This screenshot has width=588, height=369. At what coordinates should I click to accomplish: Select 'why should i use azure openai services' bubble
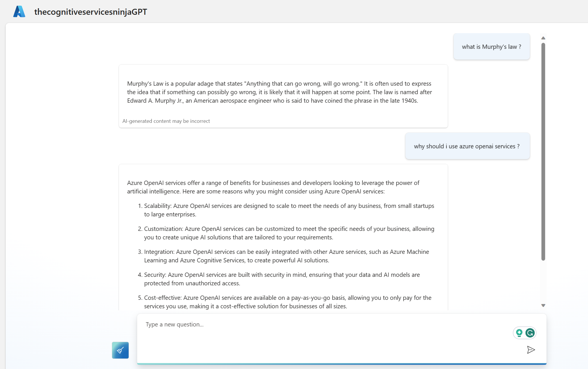click(x=467, y=146)
